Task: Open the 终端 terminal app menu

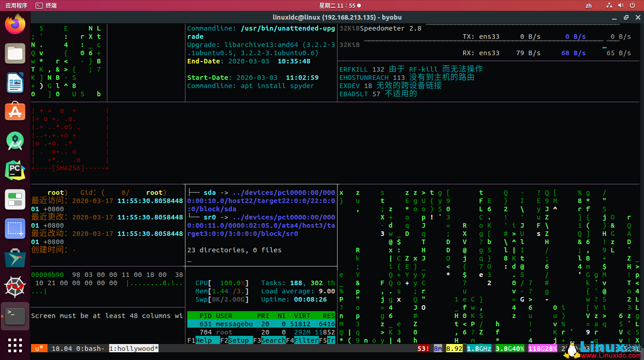Action: pyautogui.click(x=47, y=5)
